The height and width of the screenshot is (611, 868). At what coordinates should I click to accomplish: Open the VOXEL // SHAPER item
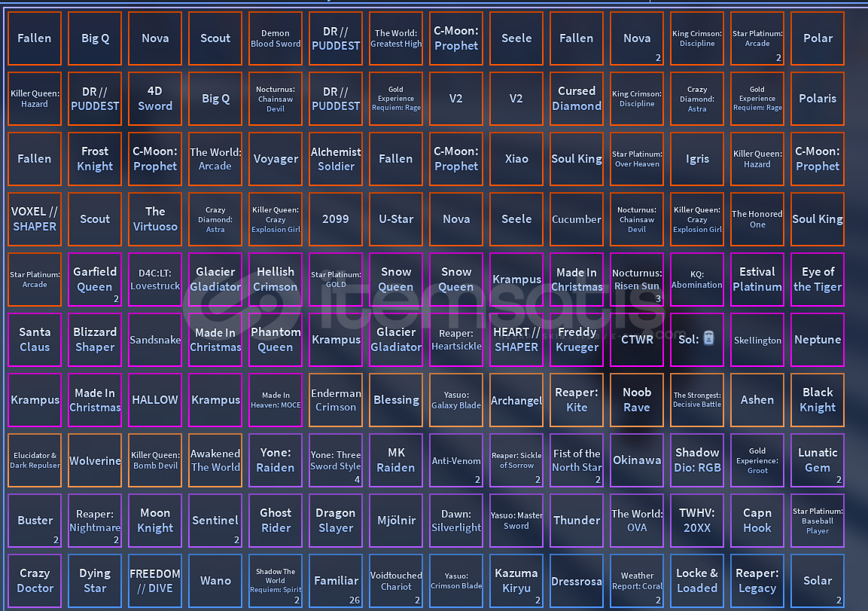pyautogui.click(x=35, y=219)
